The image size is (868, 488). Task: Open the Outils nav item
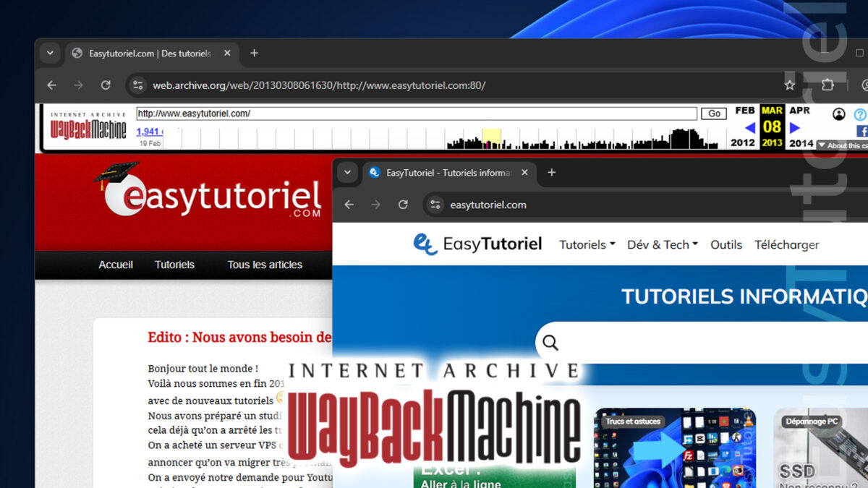pos(726,244)
